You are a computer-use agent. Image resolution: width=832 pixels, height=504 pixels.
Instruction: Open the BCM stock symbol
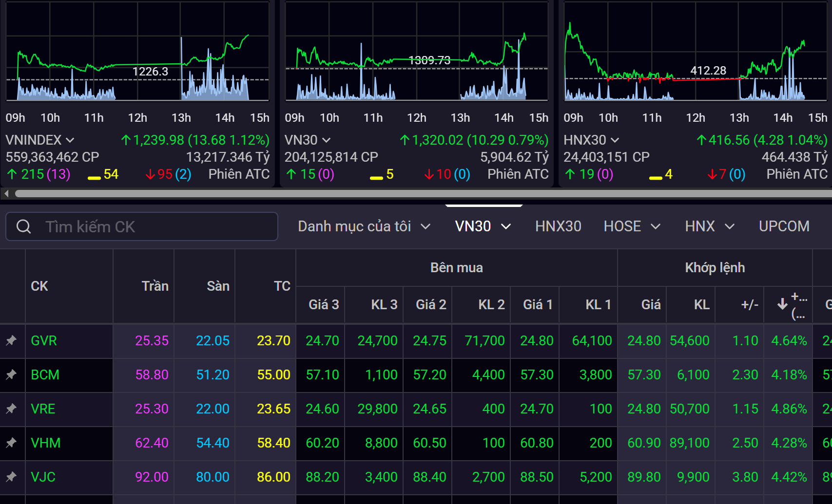45,374
